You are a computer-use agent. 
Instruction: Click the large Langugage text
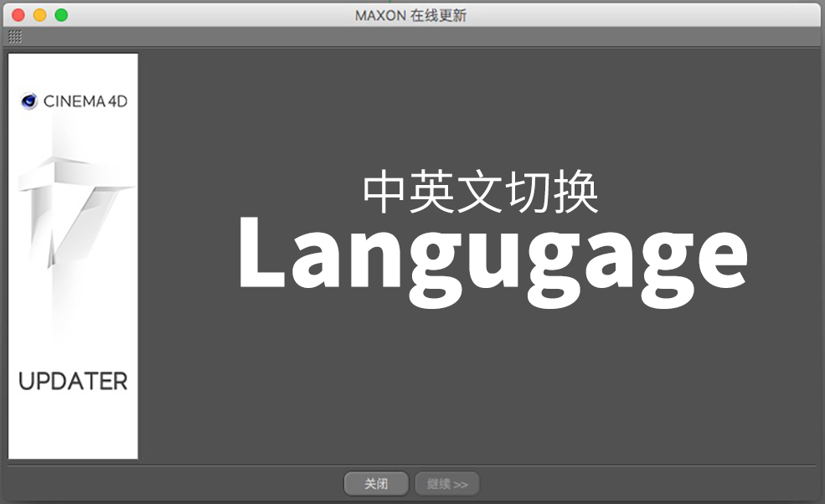tap(492, 260)
